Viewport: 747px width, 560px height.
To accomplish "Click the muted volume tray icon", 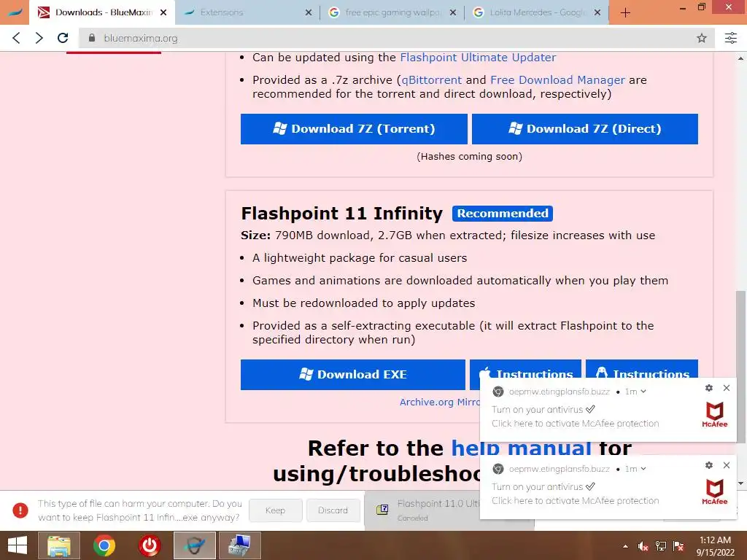I will coord(643,546).
